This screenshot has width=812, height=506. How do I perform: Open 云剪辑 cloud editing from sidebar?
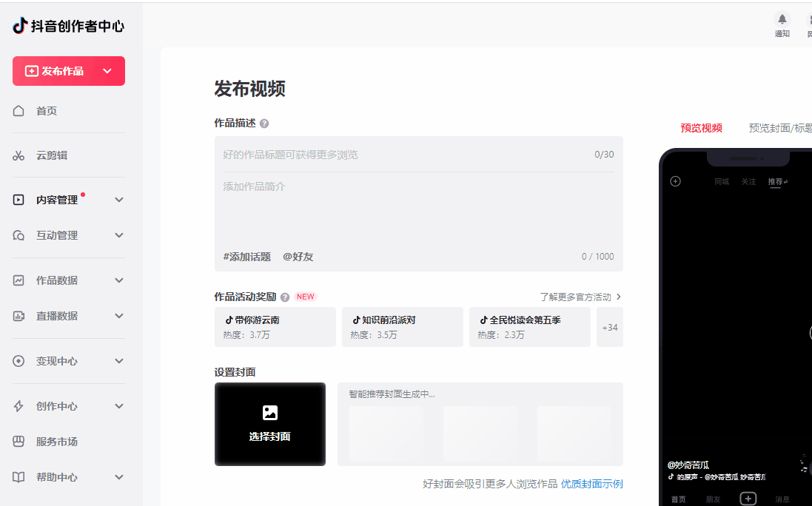pos(17,155)
